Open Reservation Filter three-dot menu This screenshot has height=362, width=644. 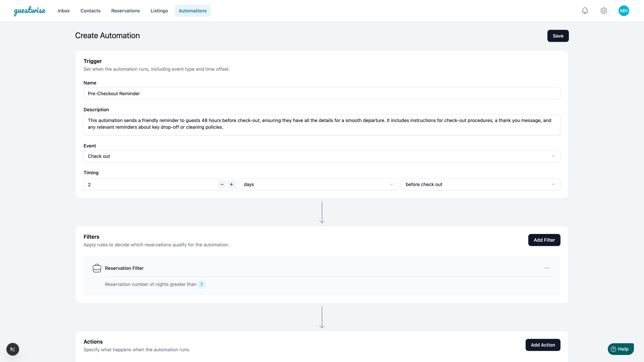point(547,268)
